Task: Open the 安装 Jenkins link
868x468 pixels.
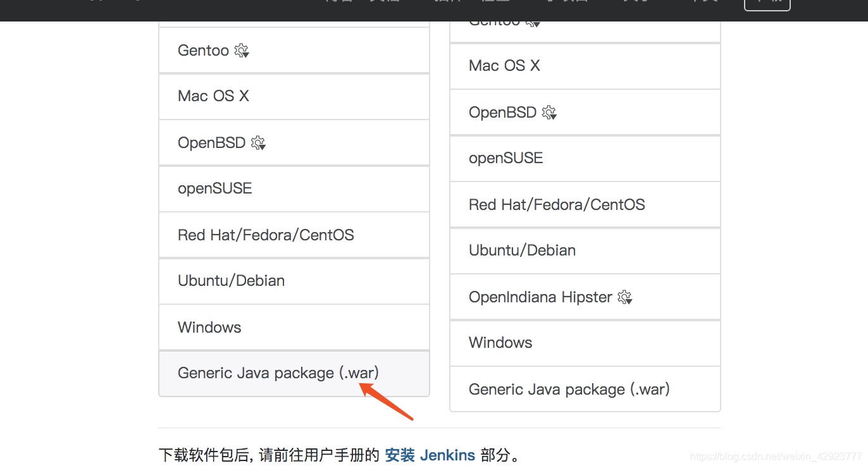Action: (430, 455)
